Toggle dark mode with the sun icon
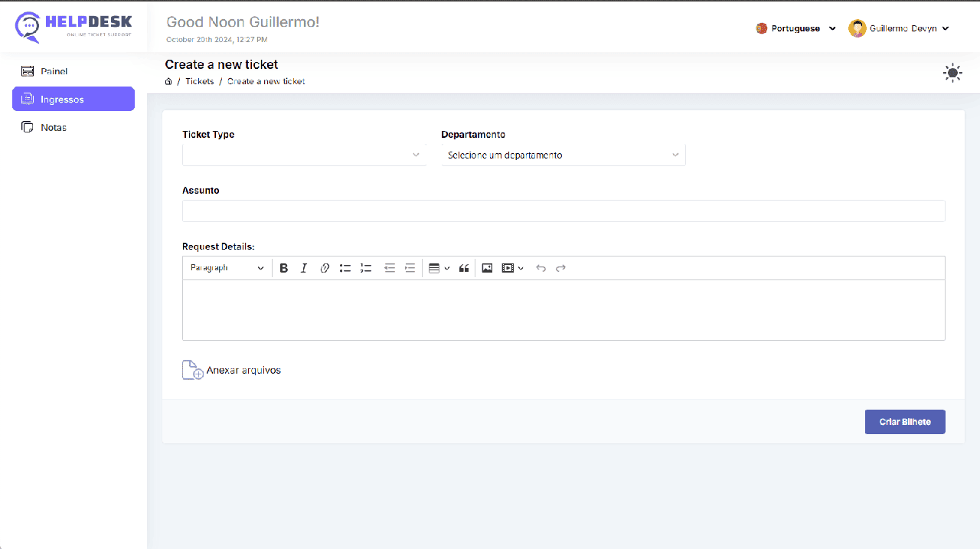This screenshot has height=549, width=980. click(x=952, y=73)
